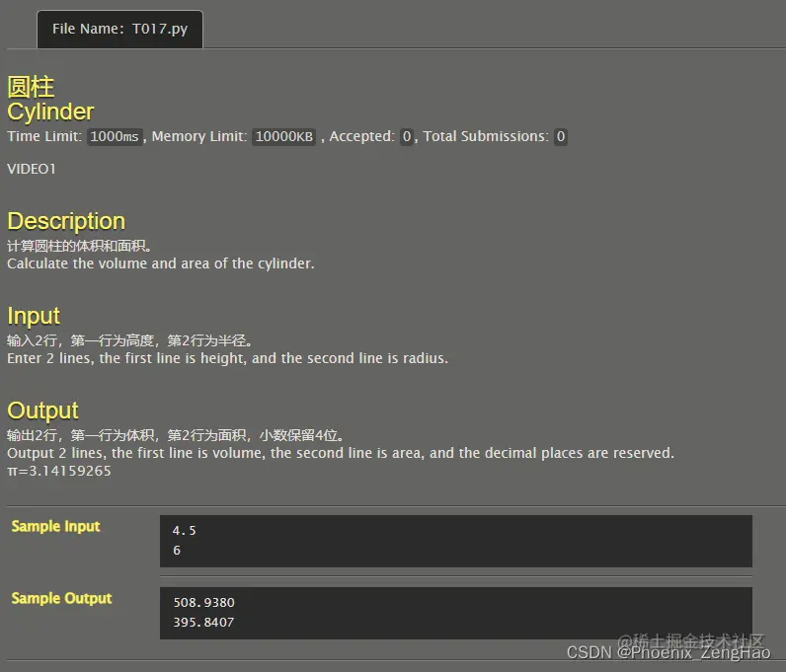Click sample input value 6
The width and height of the screenshot is (786, 672).
pos(177,551)
